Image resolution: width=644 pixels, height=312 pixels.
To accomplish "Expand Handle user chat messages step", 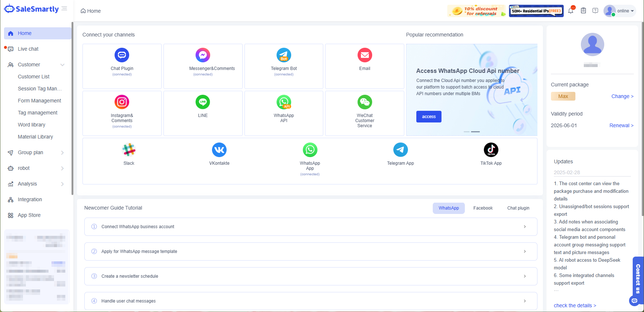I will click(x=311, y=301).
